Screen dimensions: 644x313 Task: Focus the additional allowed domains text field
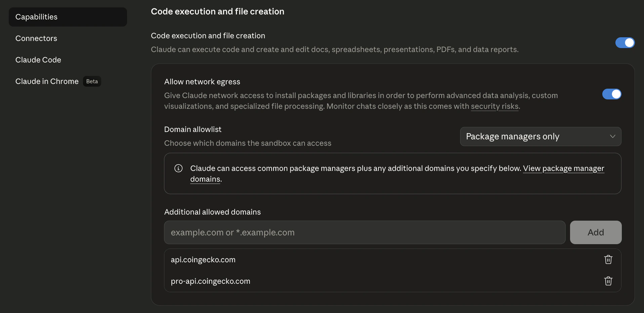[x=364, y=232]
